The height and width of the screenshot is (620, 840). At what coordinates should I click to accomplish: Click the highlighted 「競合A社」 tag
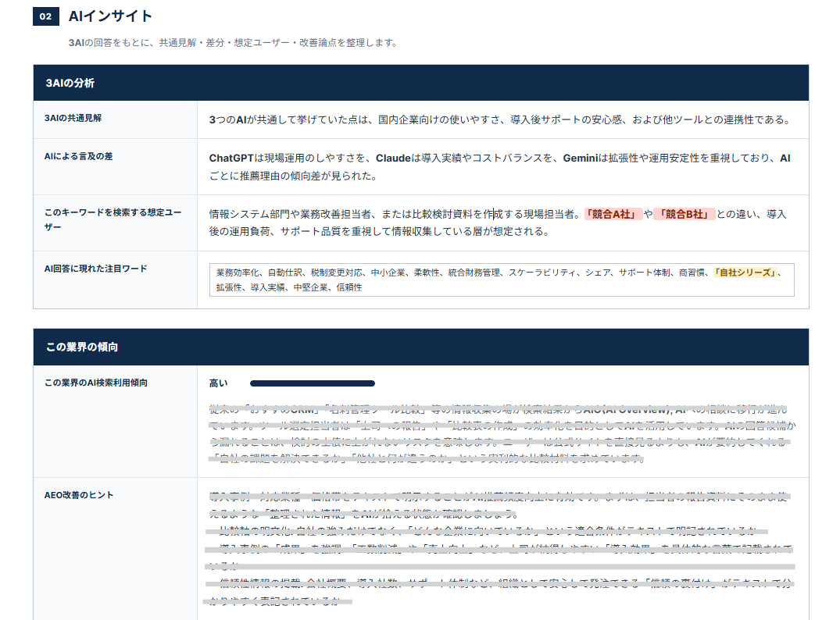(613, 214)
